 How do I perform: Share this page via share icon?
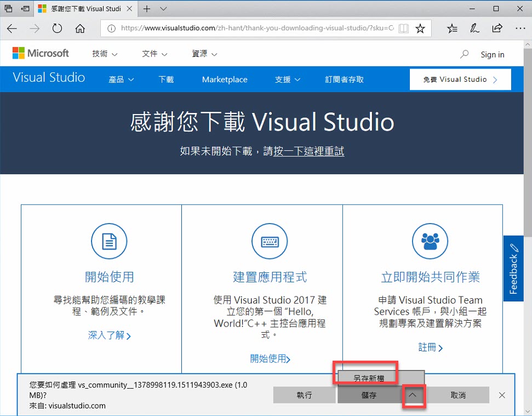(x=497, y=28)
